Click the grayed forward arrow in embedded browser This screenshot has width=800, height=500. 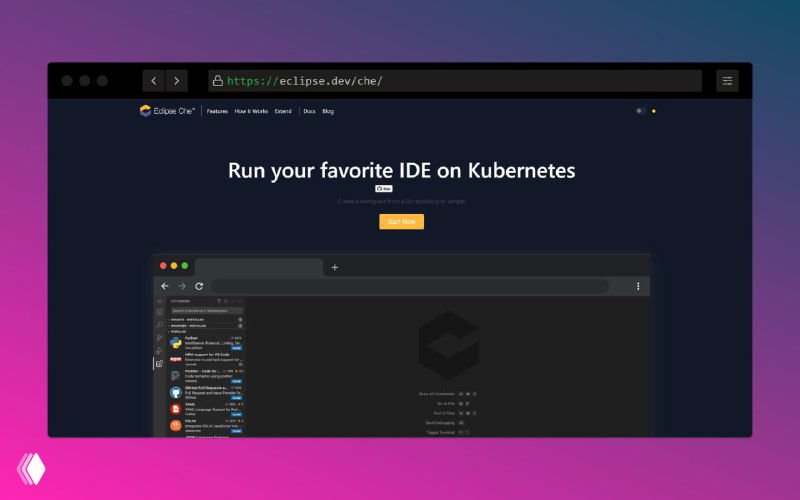pyautogui.click(x=182, y=286)
